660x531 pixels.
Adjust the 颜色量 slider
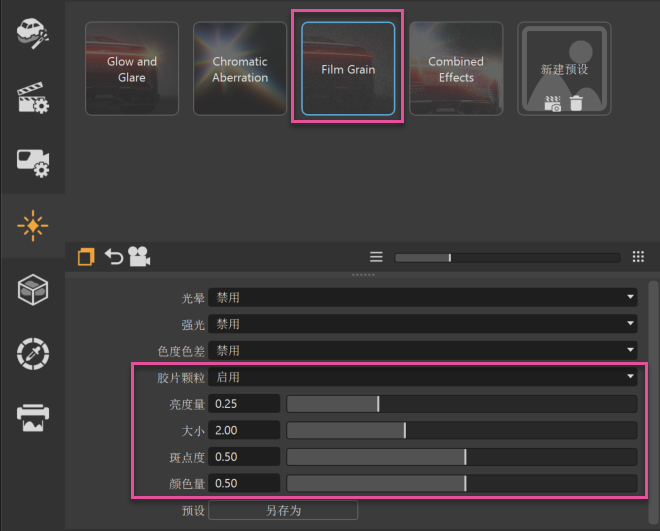[x=462, y=483]
